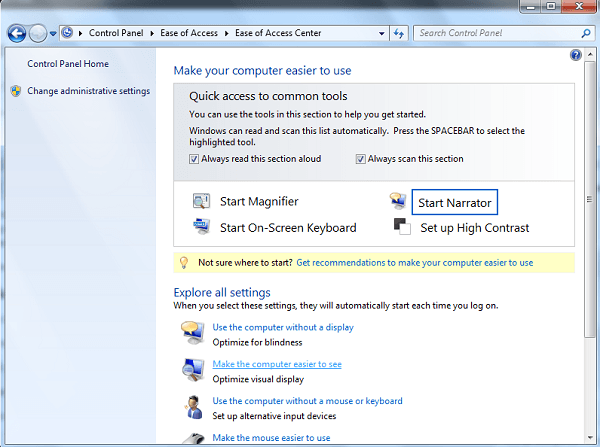Click the vertical scrollbar thumb
The height and width of the screenshot is (447, 600).
590,199
